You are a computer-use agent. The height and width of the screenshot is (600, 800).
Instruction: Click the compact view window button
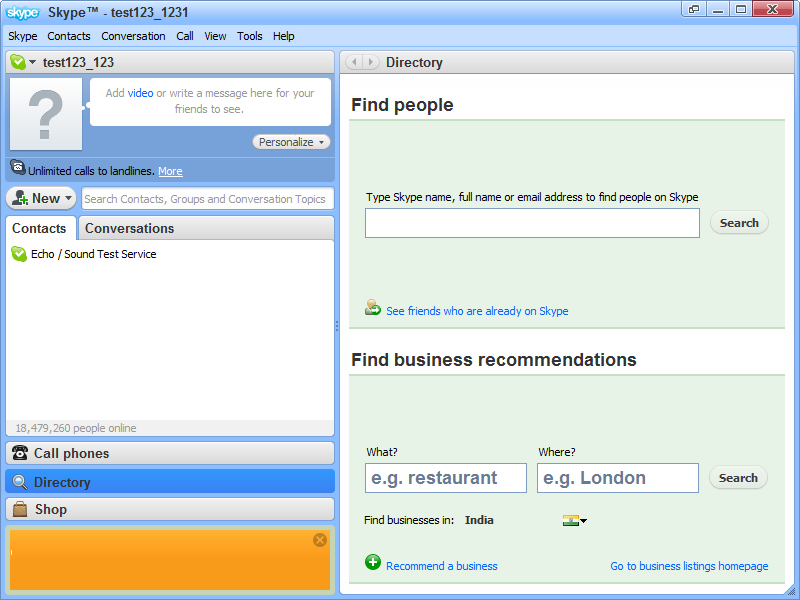click(694, 9)
